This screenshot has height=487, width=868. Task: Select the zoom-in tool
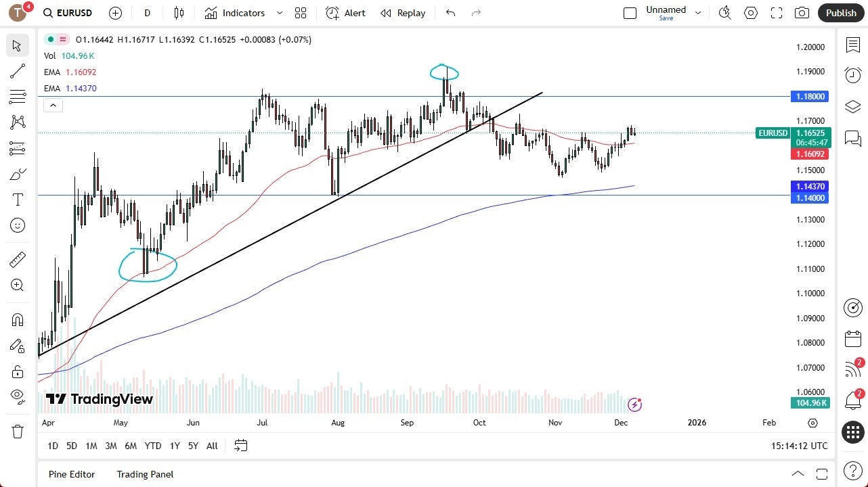coord(17,285)
